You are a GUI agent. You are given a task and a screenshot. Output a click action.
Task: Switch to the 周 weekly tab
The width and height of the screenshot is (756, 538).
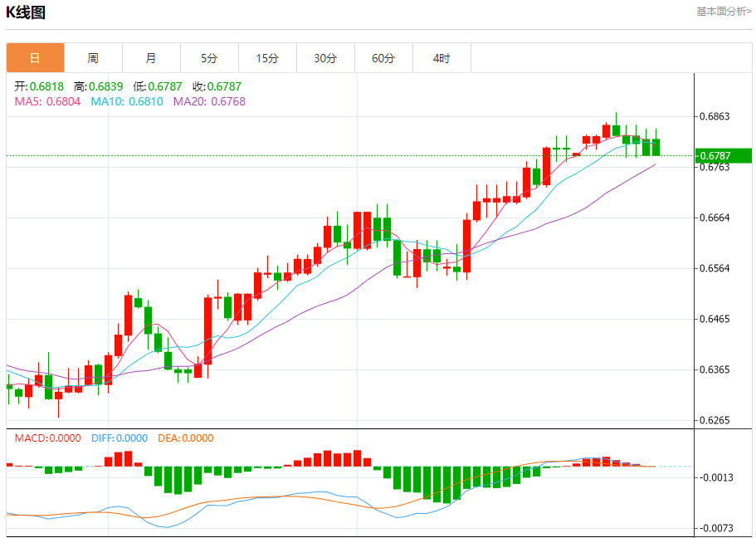93,58
